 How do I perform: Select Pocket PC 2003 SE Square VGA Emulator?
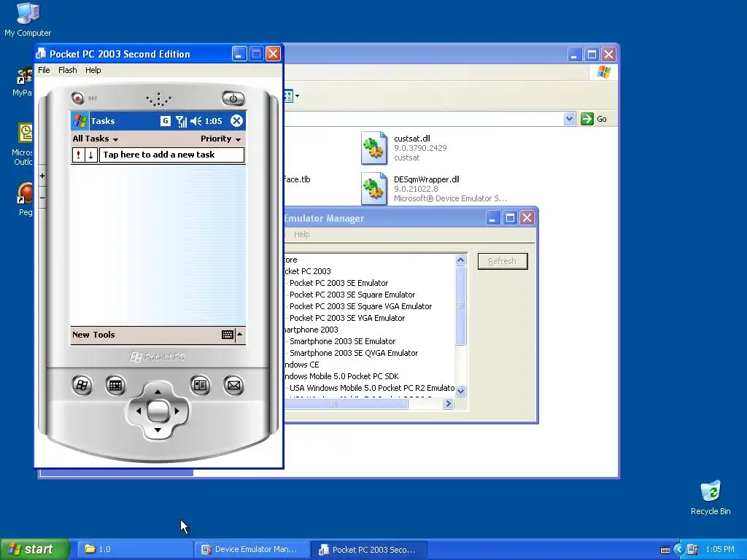[x=360, y=306]
